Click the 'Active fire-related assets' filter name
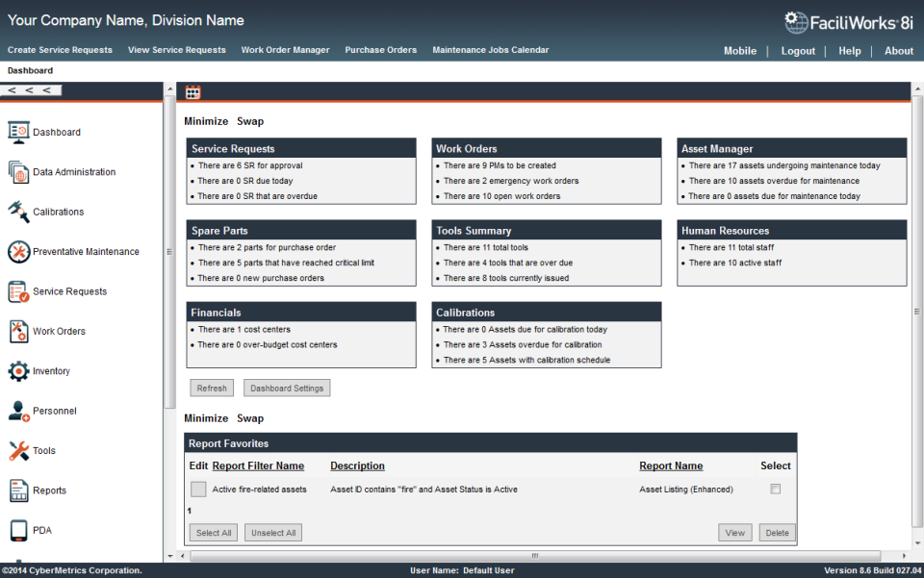 259,490
